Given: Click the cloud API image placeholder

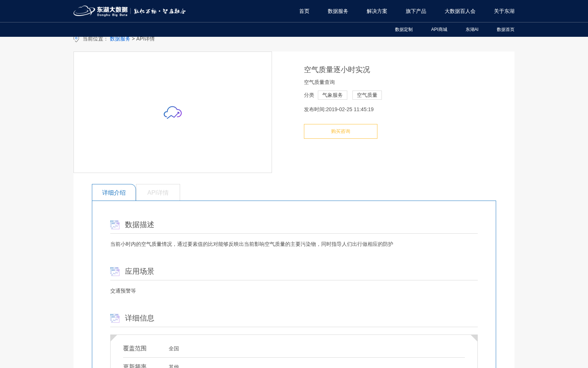Looking at the screenshot, I should click(x=173, y=112).
